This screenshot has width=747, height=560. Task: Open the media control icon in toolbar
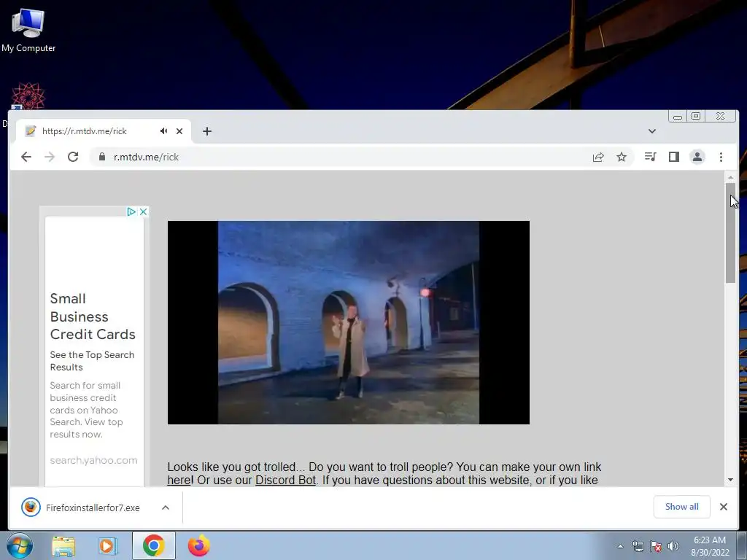[650, 157]
